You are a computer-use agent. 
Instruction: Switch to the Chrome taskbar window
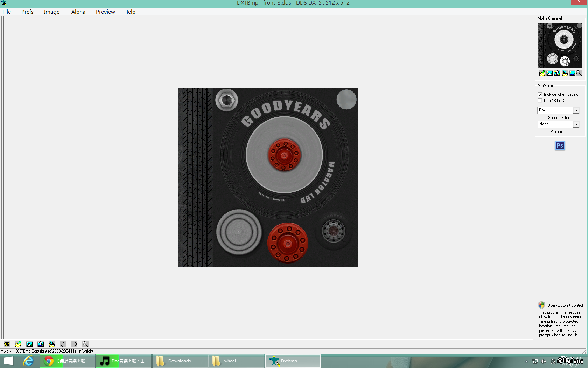pyautogui.click(x=68, y=361)
